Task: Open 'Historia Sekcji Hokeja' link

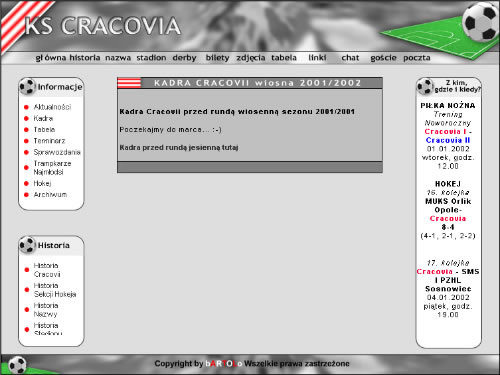Action: click(55, 290)
